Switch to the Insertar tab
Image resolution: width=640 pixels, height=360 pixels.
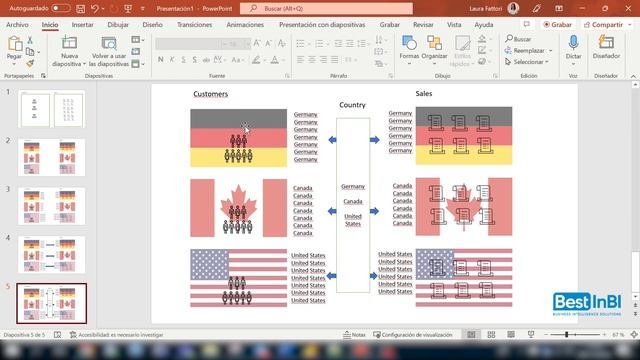(x=82, y=24)
